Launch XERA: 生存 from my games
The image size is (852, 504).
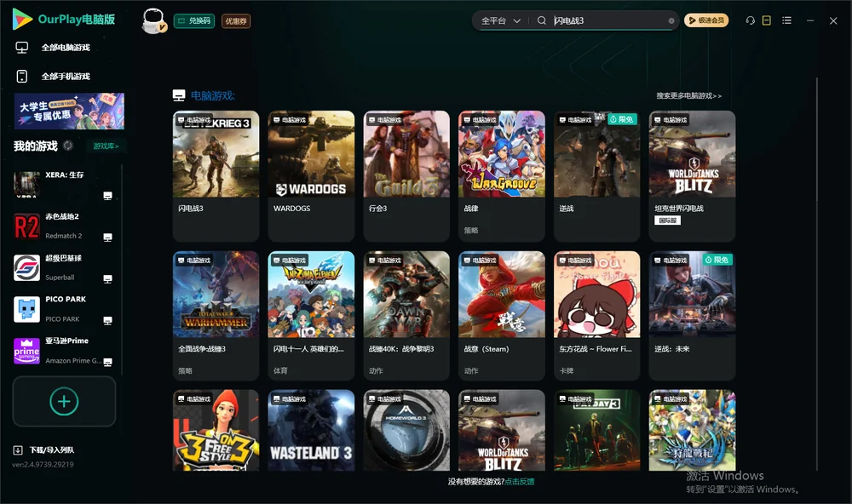64,185
